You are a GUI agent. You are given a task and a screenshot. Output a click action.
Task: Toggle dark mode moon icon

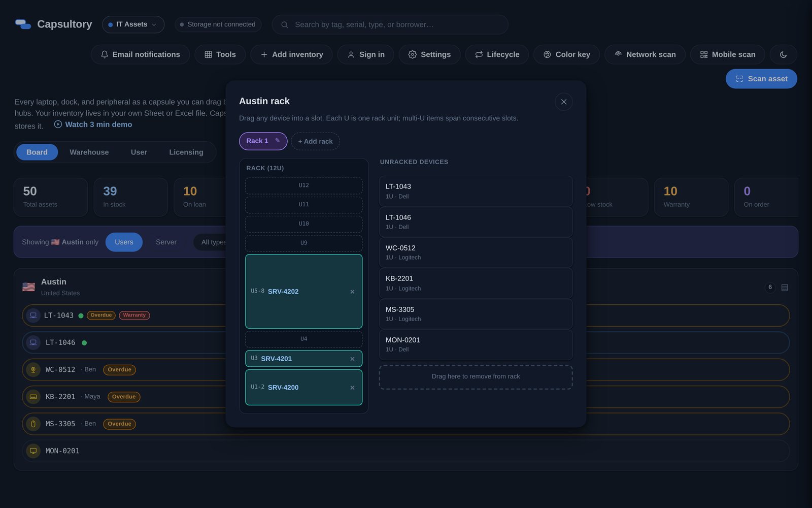pos(783,54)
